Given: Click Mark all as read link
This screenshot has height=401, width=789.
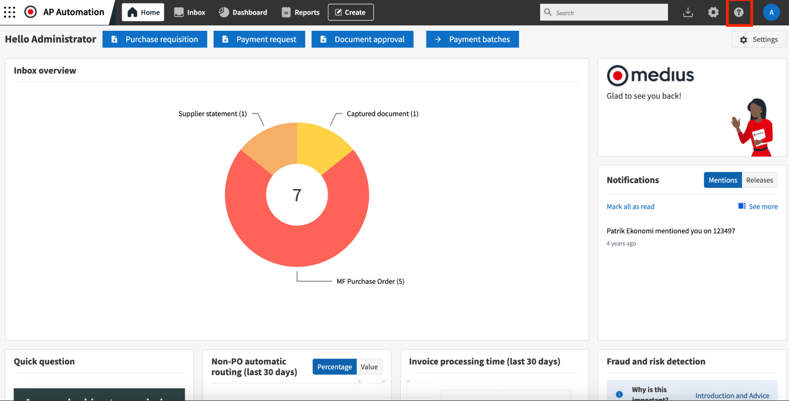Looking at the screenshot, I should 630,207.
